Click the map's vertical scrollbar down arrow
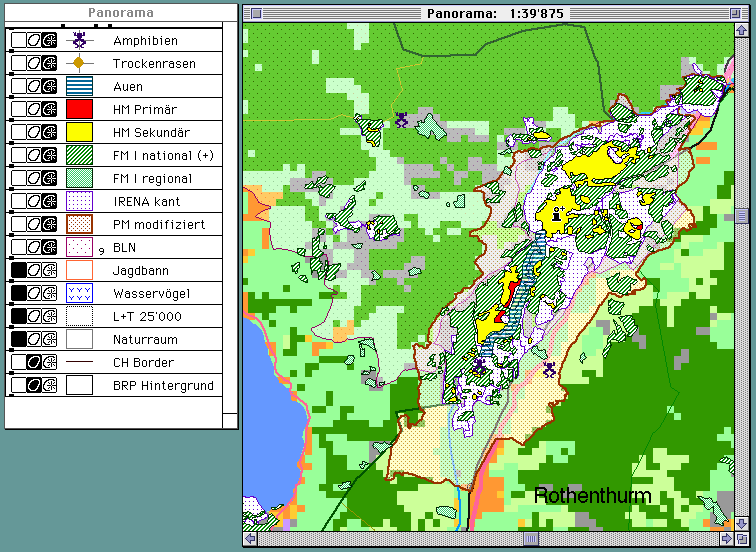756x552 pixels. (x=742, y=523)
